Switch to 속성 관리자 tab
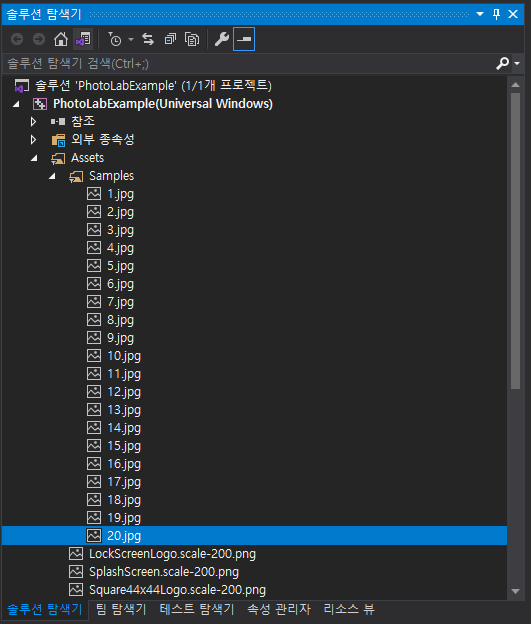The width and height of the screenshot is (531, 624). 279,609
